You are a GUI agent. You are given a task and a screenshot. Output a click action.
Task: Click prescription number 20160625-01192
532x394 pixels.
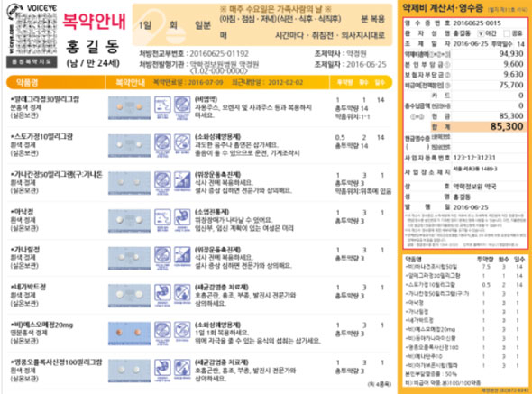click(219, 53)
